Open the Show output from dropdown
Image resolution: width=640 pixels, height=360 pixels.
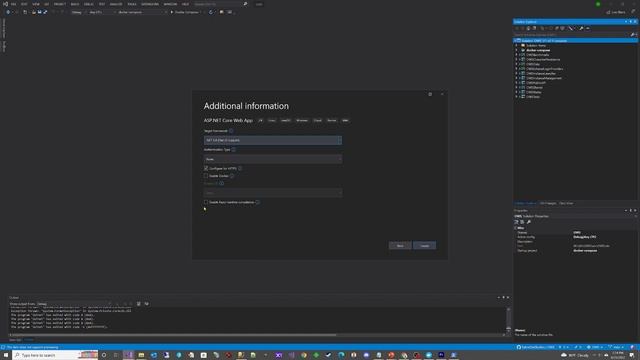point(74,304)
